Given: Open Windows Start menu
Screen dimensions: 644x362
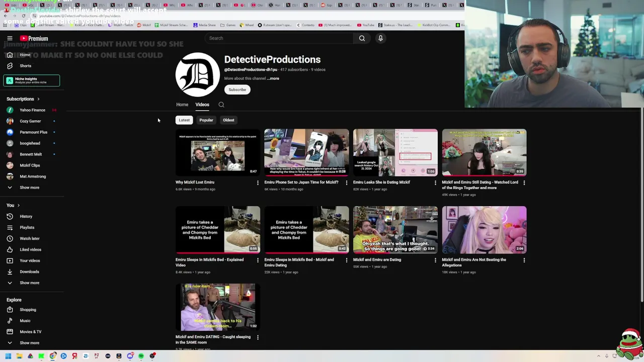Looking at the screenshot, I should click(8, 356).
